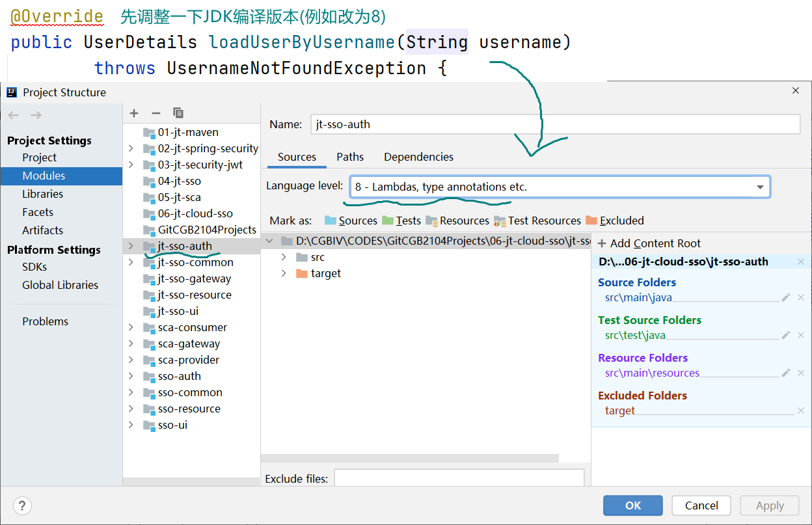This screenshot has width=812, height=525.
Task: Mark as Sources folder icon
Action: coord(331,221)
